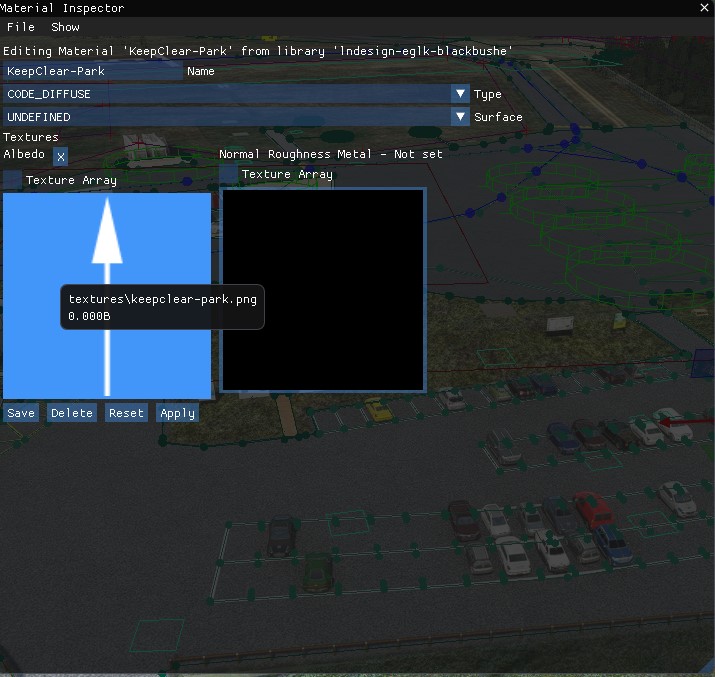715x677 pixels.
Task: Select the yellow car in the scene
Action: (377, 409)
